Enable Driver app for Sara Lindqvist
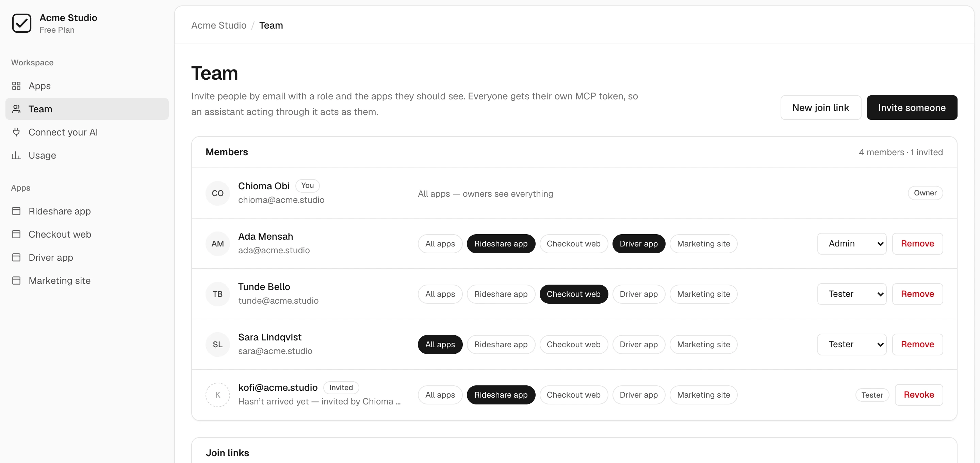This screenshot has height=463, width=980. coord(638,344)
